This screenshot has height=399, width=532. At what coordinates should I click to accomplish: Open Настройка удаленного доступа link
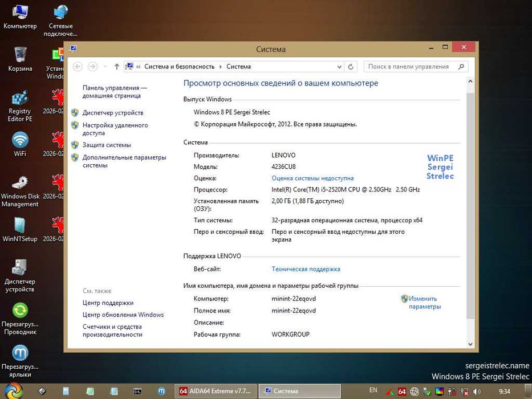[x=115, y=129]
